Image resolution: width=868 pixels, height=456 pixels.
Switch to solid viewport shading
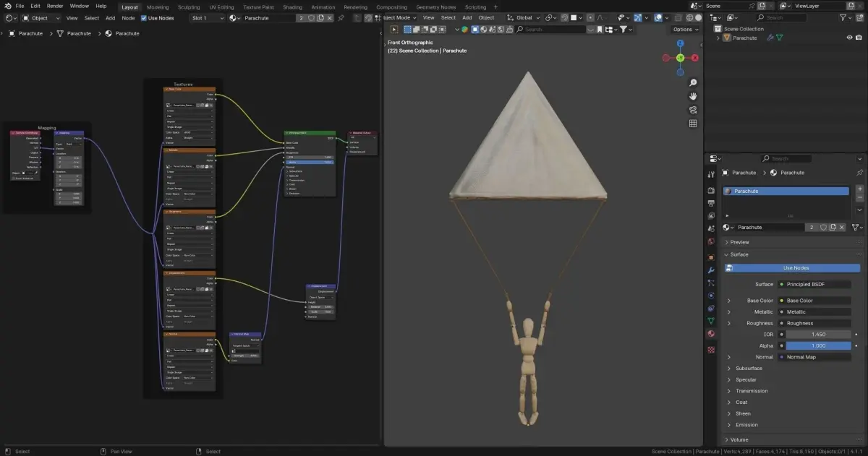click(697, 17)
